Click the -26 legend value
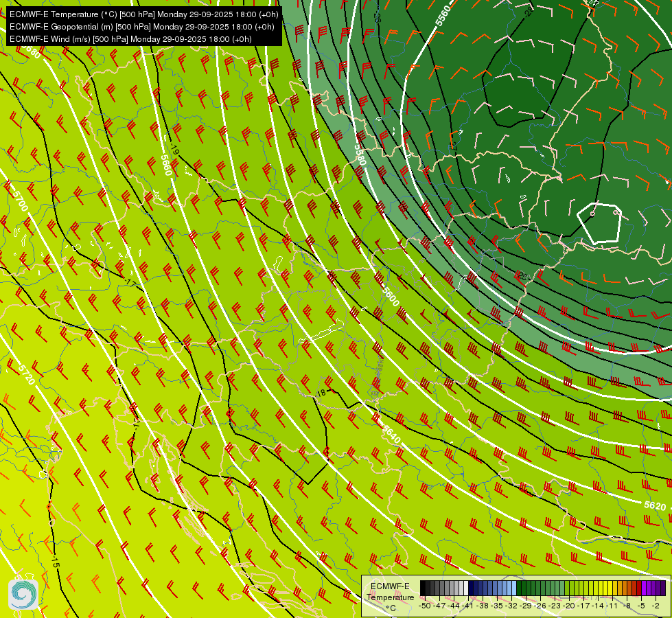This screenshot has width=672, height=618. click(x=540, y=606)
